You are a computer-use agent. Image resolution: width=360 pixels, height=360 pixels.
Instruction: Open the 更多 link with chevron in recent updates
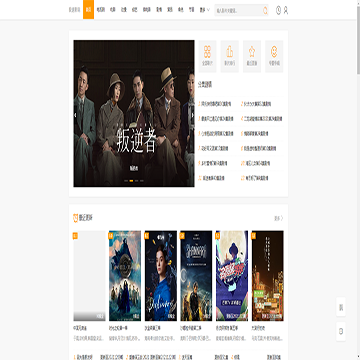(x=279, y=218)
